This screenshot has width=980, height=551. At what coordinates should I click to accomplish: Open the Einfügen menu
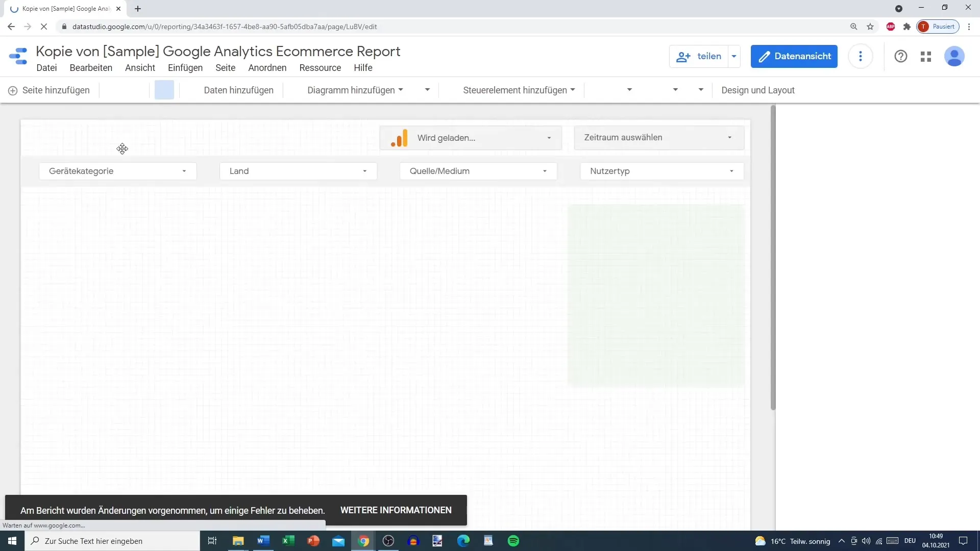coord(185,68)
